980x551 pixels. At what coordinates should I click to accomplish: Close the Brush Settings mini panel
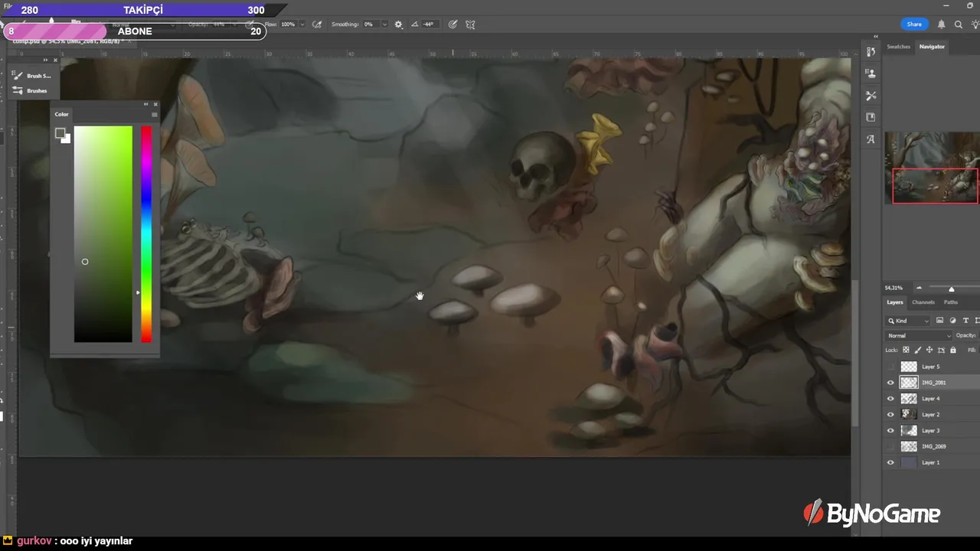click(x=55, y=60)
